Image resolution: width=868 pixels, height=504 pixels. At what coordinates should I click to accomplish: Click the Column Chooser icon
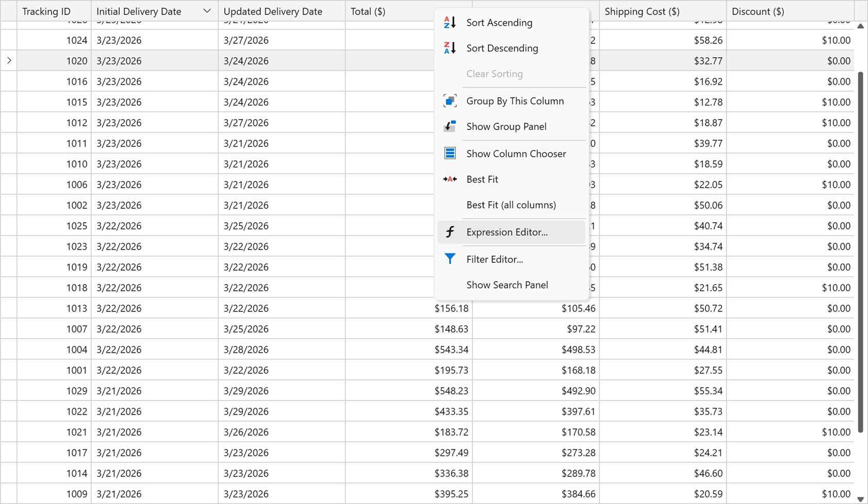pos(450,154)
